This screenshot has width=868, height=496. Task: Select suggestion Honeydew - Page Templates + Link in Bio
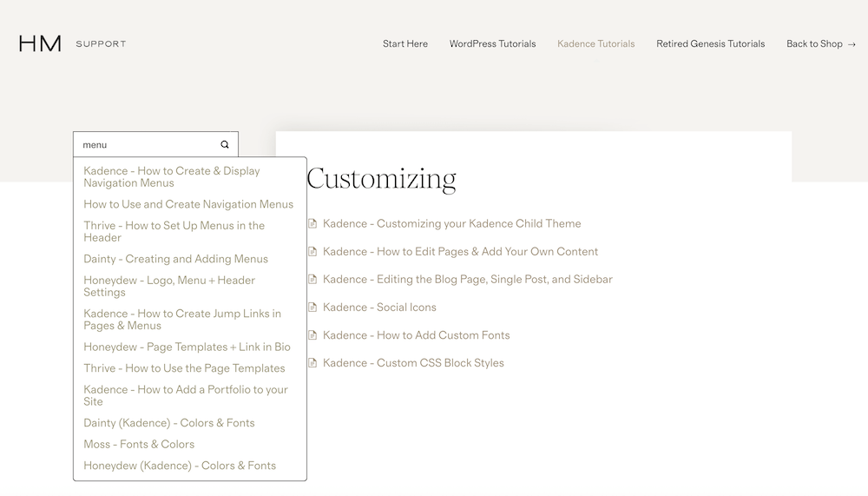[187, 347]
